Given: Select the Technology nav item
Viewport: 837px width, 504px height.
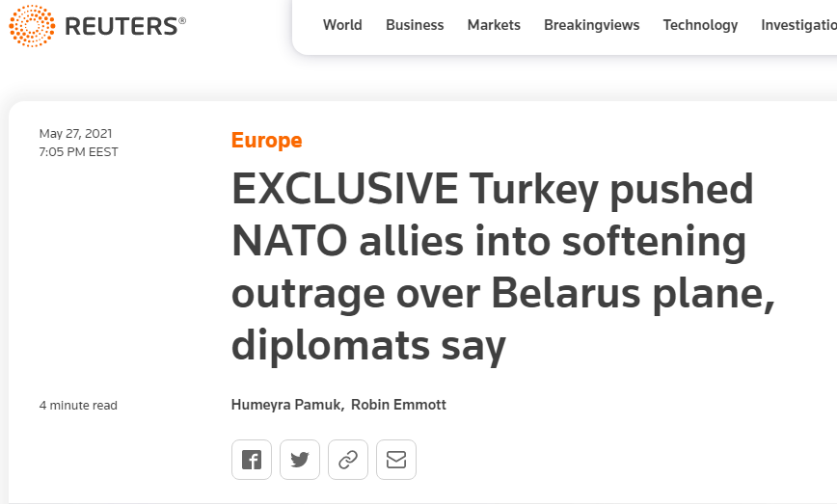Looking at the screenshot, I should pyautogui.click(x=700, y=25).
